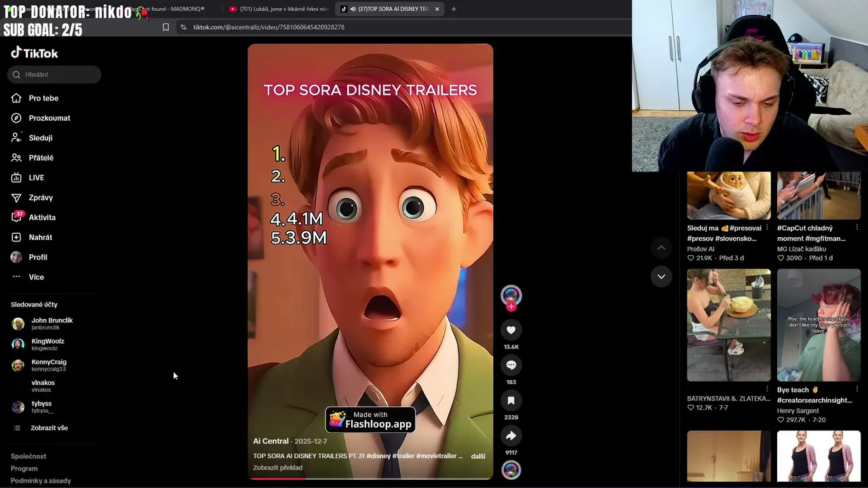The width and height of the screenshot is (868, 488).
Task: Go to next video down arrow
Action: [661, 277]
